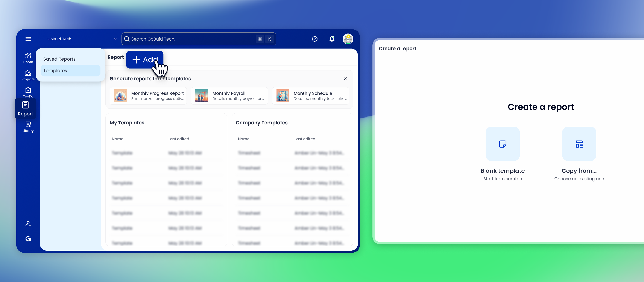Open Projects from the sidebar
The height and width of the screenshot is (282, 644).
pyautogui.click(x=28, y=75)
